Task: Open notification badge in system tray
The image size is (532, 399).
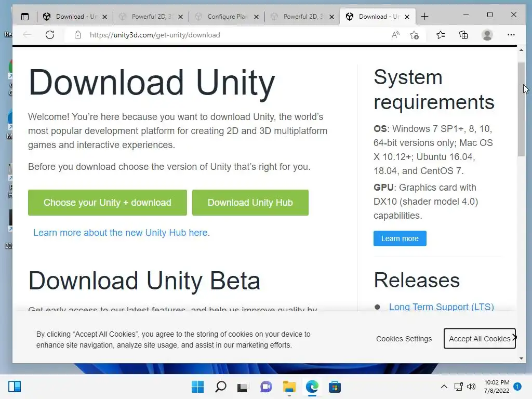Action: (517, 387)
